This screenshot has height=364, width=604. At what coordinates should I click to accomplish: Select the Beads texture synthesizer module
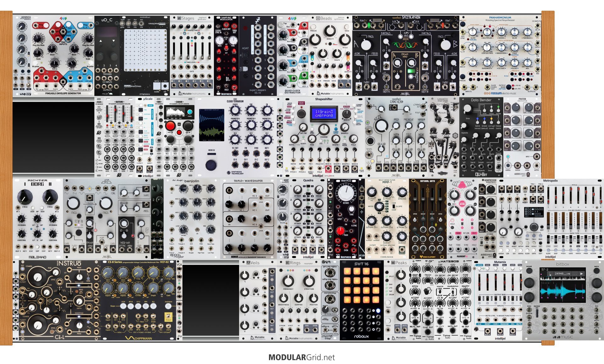(330, 56)
